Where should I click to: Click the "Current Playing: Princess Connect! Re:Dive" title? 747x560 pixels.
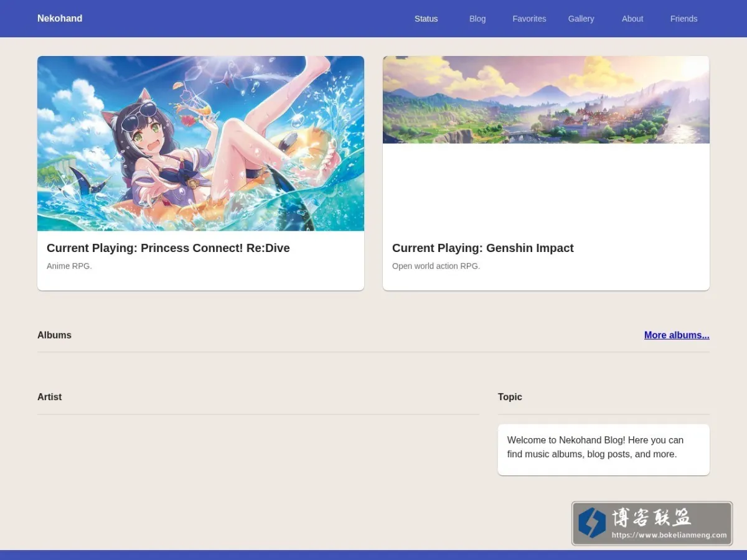coord(168,248)
